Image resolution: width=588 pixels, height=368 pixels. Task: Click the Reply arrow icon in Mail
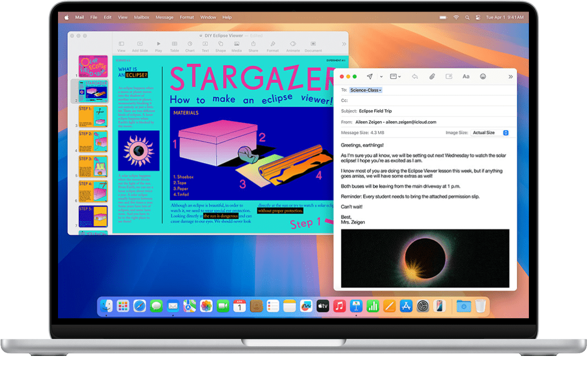point(415,77)
